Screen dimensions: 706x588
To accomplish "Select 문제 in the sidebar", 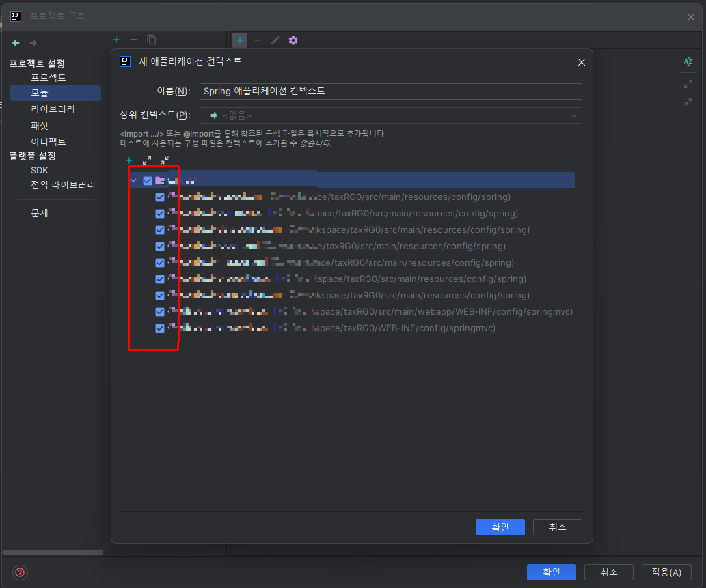I will coord(40,213).
